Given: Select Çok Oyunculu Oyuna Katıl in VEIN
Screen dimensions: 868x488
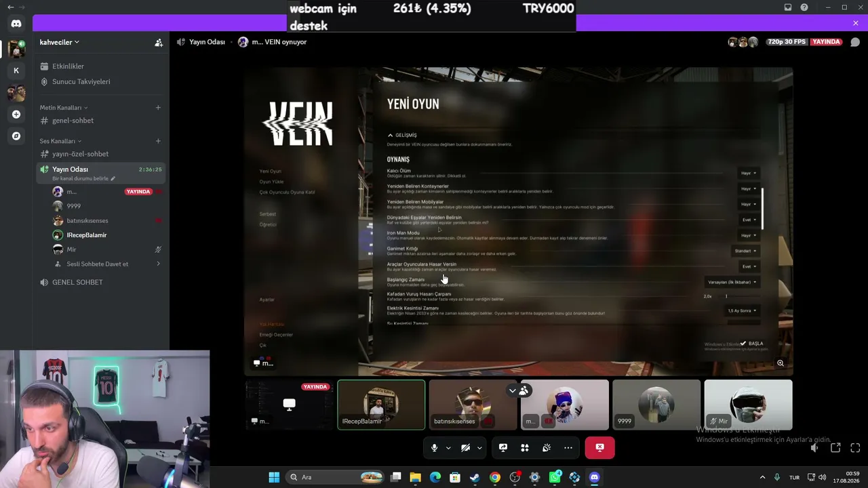Looking at the screenshot, I should (x=287, y=192).
